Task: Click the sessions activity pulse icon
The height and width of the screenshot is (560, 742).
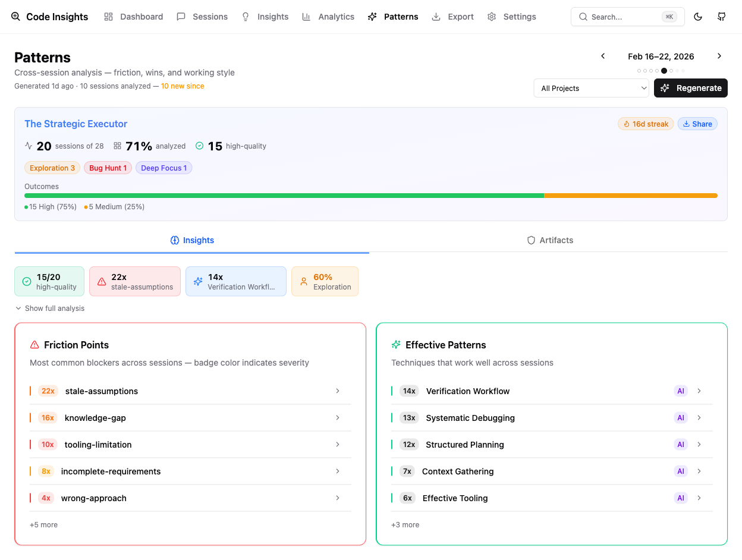Action: point(29,146)
